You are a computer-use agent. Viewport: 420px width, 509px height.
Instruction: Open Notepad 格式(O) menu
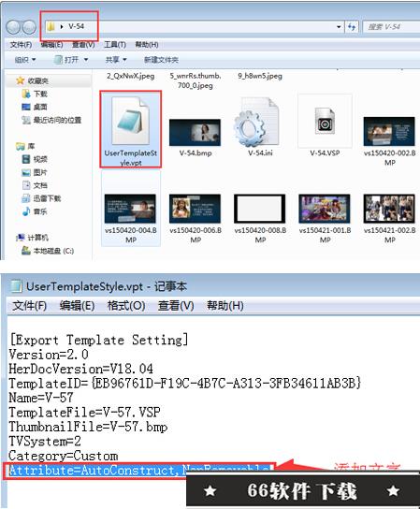coord(126,305)
